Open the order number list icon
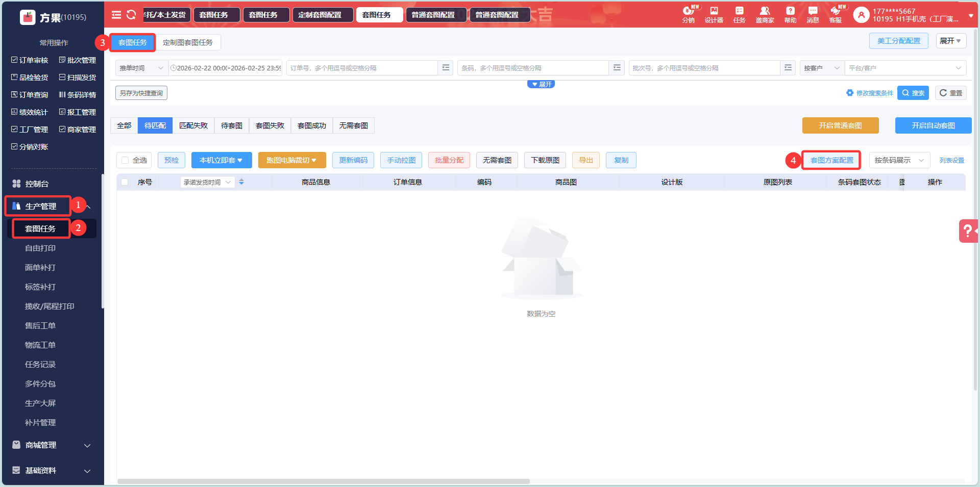 pyautogui.click(x=446, y=68)
